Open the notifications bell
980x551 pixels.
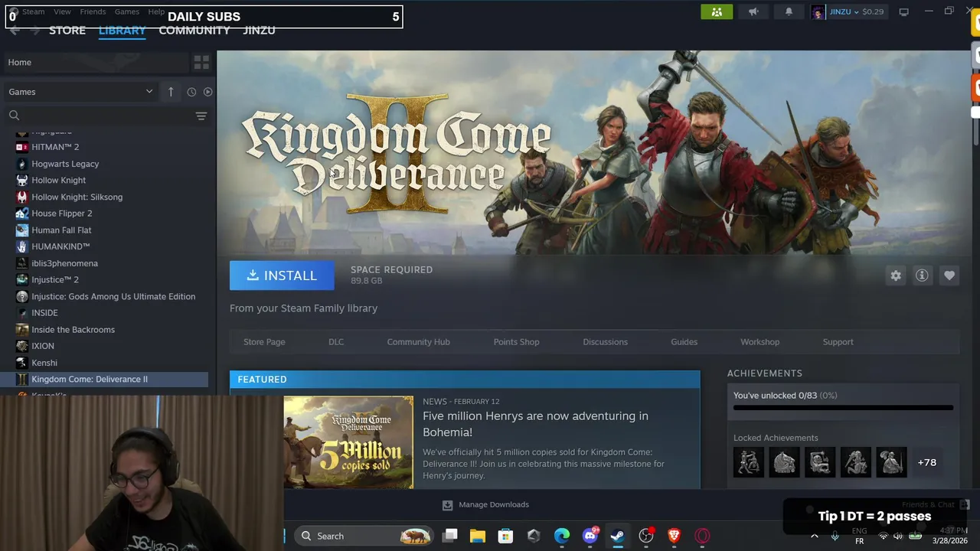pyautogui.click(x=789, y=11)
